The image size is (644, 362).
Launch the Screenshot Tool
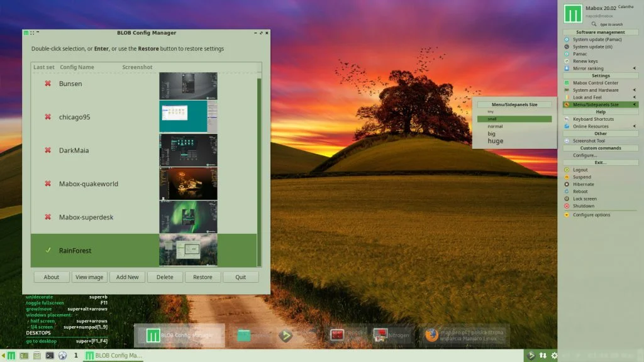[589, 141]
